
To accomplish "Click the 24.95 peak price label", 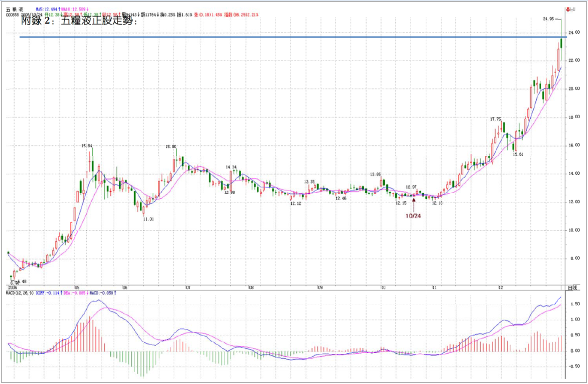I will coord(548,19).
